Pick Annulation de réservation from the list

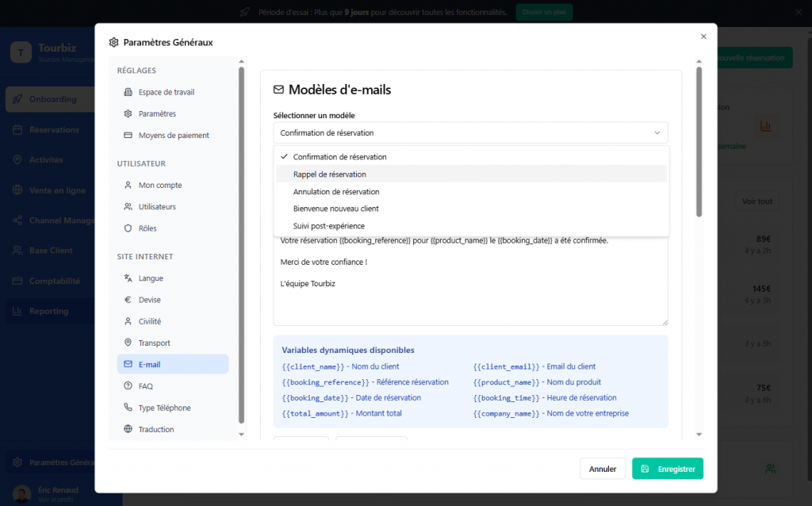point(336,192)
